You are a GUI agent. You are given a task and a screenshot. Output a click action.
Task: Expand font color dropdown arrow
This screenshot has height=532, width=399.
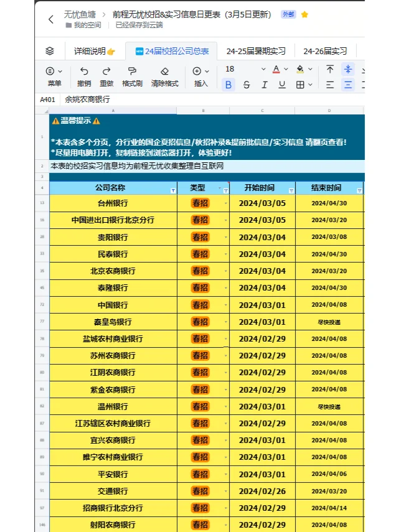(x=286, y=69)
